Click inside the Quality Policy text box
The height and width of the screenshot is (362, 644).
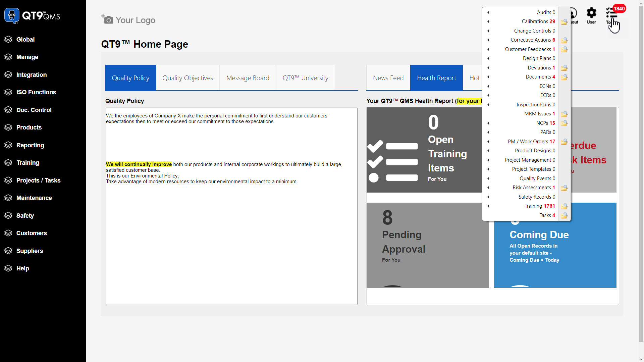231,206
